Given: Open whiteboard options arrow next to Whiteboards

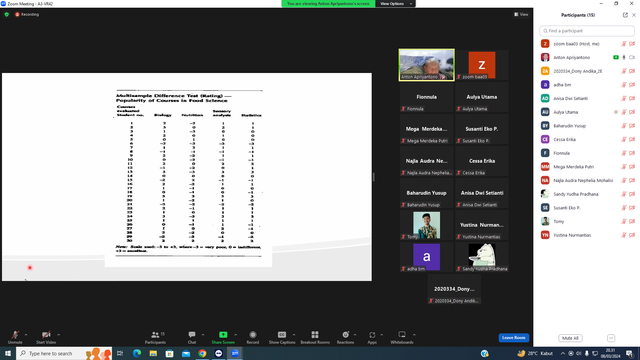Looking at the screenshot, I should [414, 335].
